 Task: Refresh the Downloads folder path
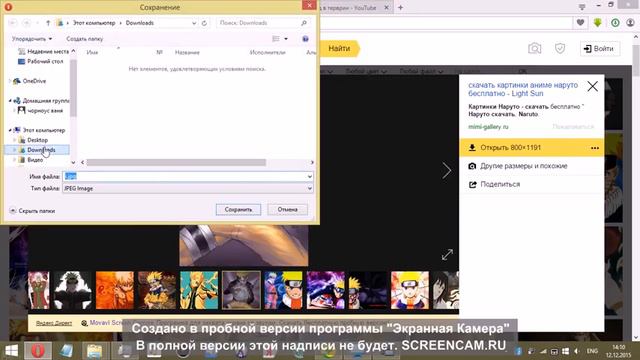[204, 23]
